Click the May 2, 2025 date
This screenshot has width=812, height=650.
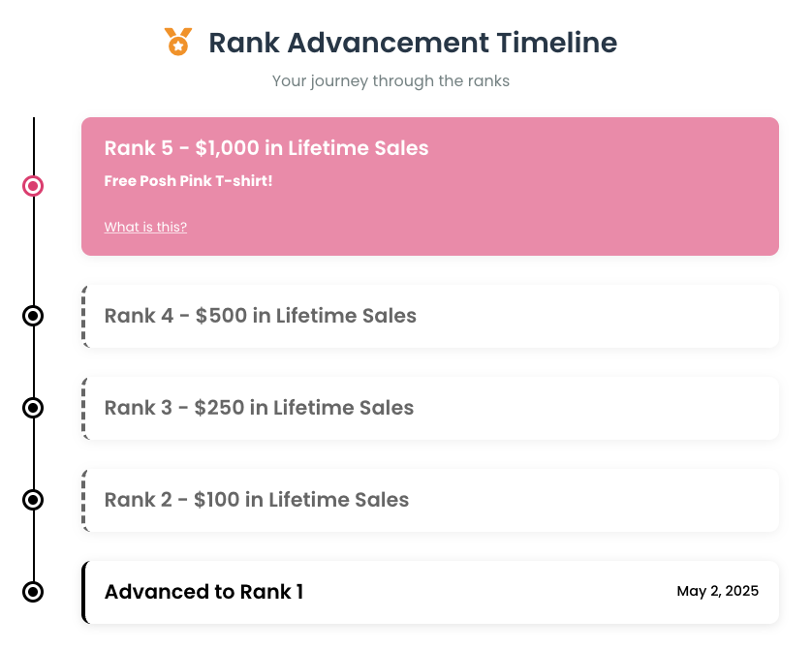click(717, 591)
